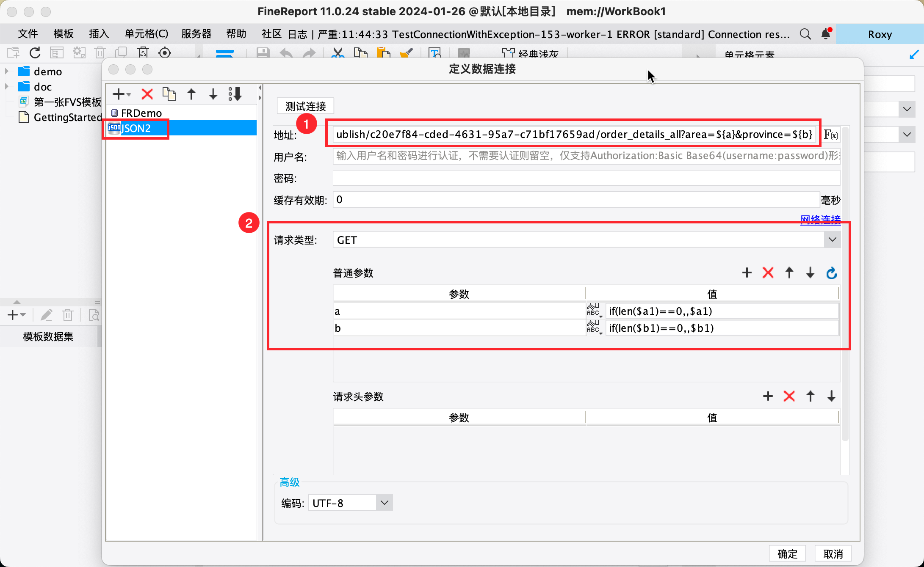Open value type selector for parameter a
The height and width of the screenshot is (567, 924).
594,311
